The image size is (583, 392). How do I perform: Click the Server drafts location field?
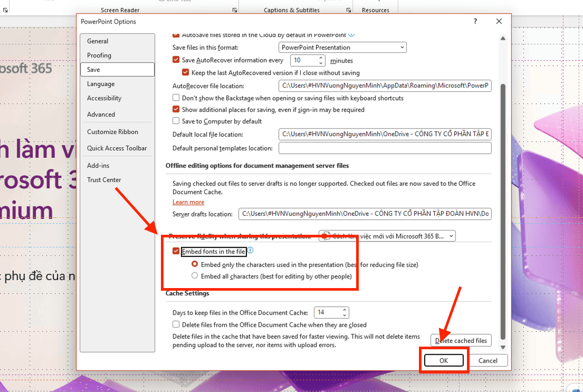(365, 214)
